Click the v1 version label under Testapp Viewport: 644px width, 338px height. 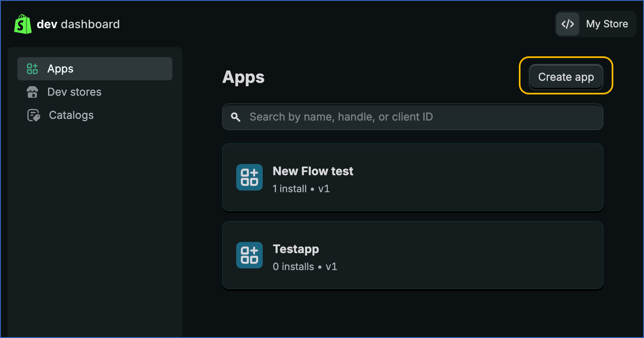(332, 266)
